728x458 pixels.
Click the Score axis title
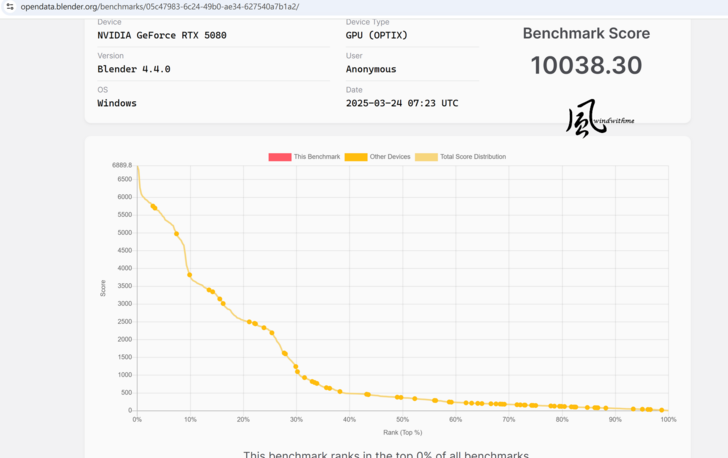coord(103,288)
